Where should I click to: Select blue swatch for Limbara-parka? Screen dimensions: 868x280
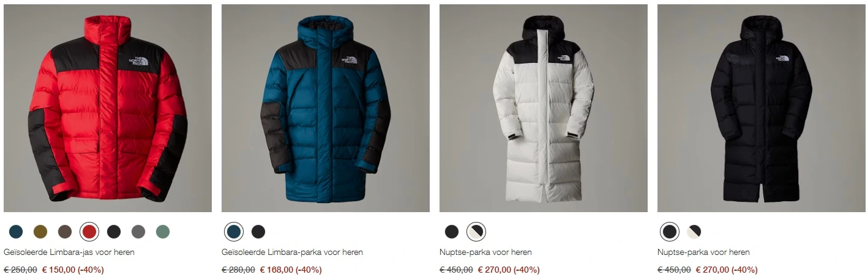[x=234, y=232]
